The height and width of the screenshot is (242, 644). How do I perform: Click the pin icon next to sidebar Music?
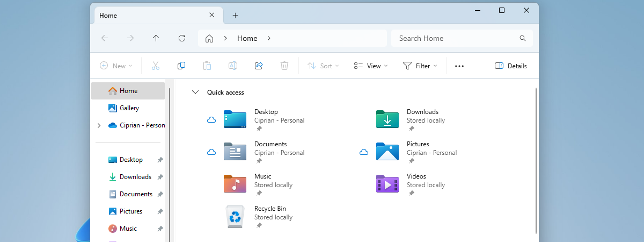[x=160, y=229]
